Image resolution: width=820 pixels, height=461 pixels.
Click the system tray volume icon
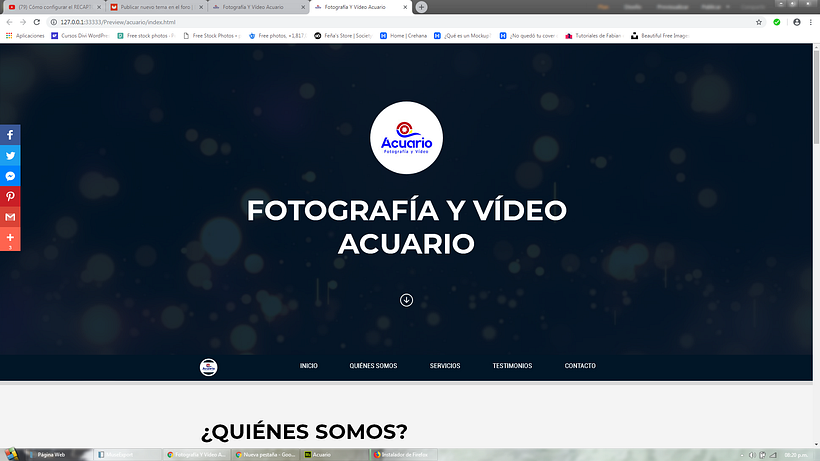point(752,455)
